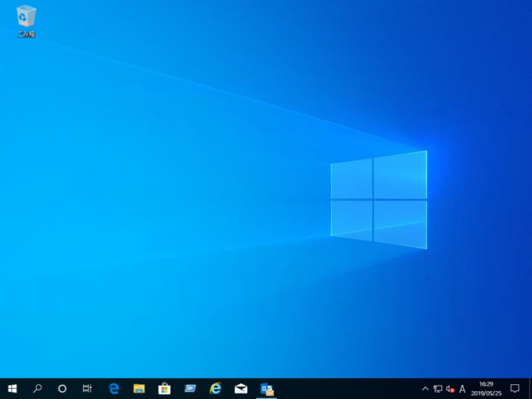Launch Cortana from the circle icon
This screenshot has width=532, height=399.
click(62, 389)
